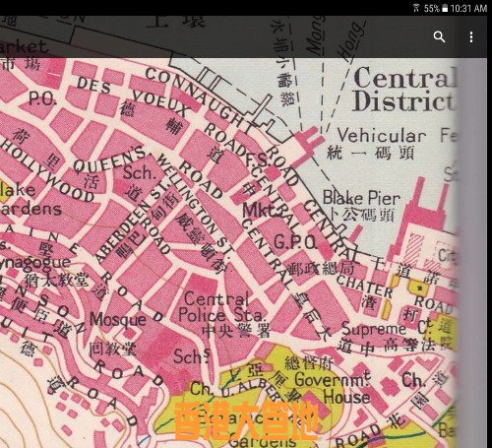Tap the 'CHATER' road label
This screenshot has height=448, width=492.
coord(364,287)
